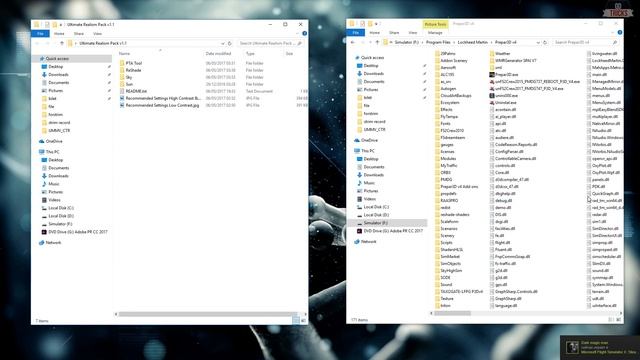
Task: Open Picture Tools tab in right window
Action: click(x=435, y=24)
